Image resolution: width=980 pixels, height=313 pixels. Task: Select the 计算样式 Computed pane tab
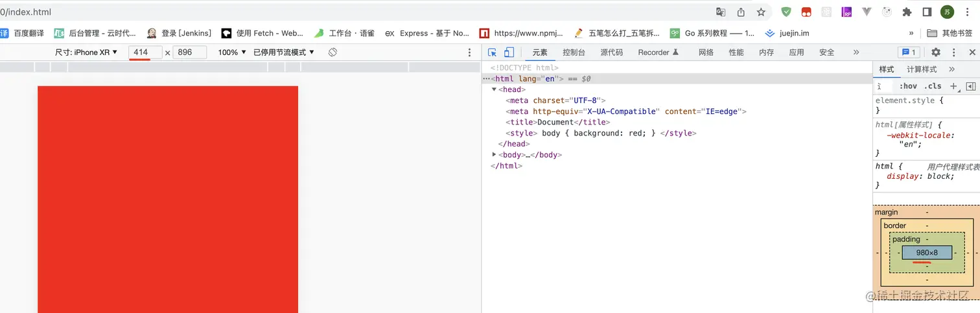coord(922,69)
